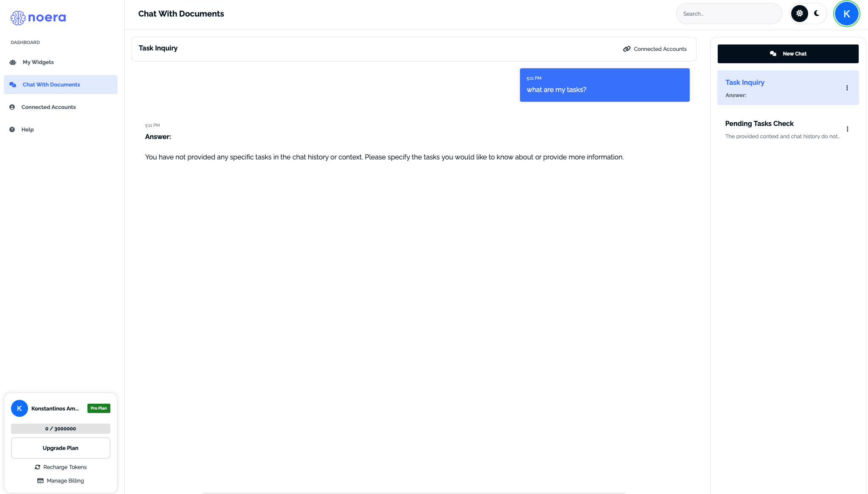This screenshot has height=494, width=868.
Task: Enable dark mode via the moon toggle
Action: pos(817,14)
